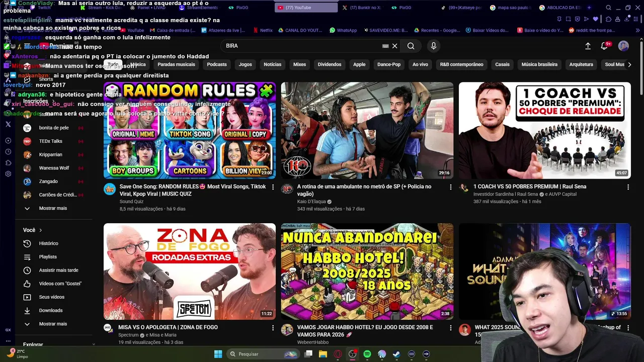Open the options menu for the RANDOM RULES video

273,187
